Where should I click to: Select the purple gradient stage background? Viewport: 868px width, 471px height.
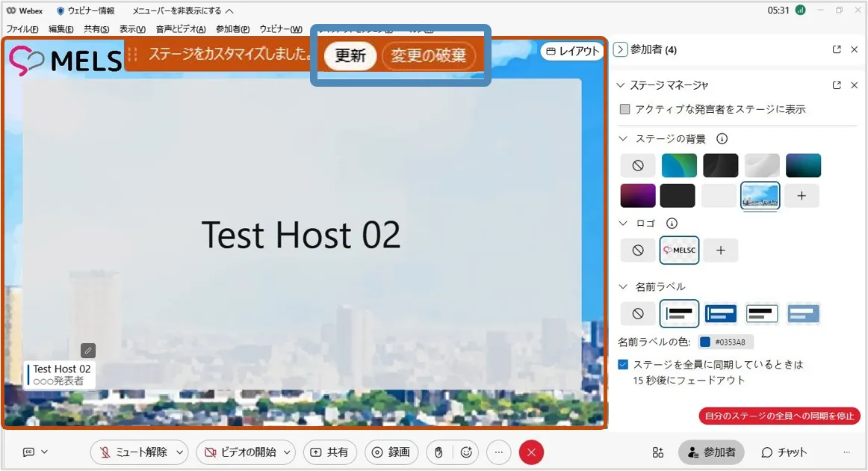[638, 196]
